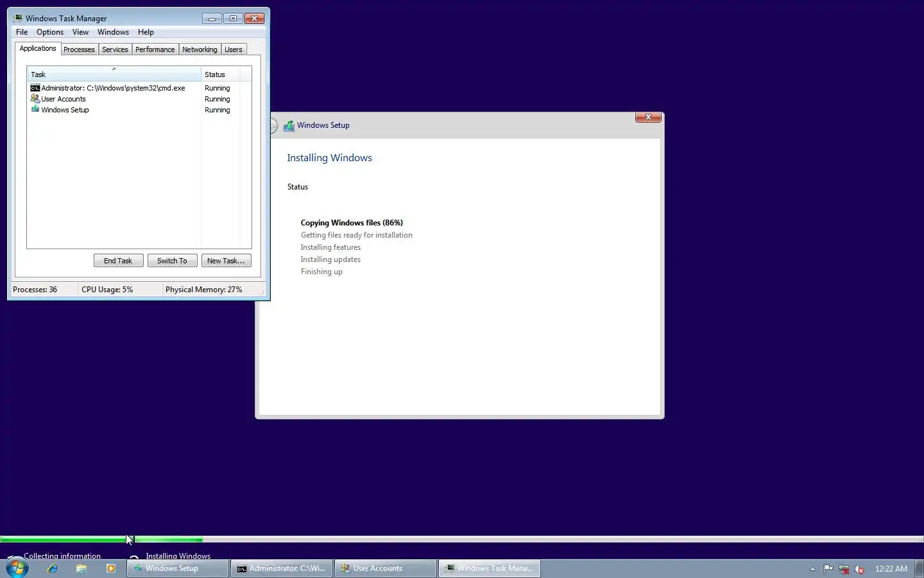Image resolution: width=924 pixels, height=578 pixels.
Task: Switch to the Networking tab
Action: point(200,49)
